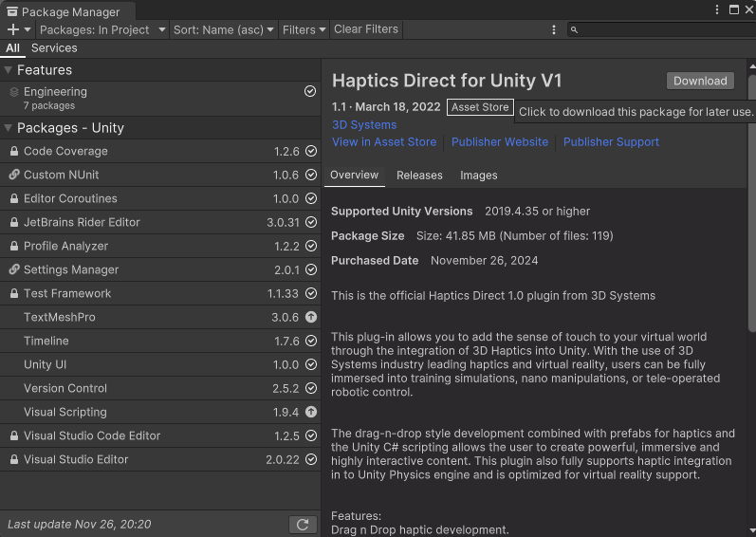Select the TextMeshPro package
The height and width of the screenshot is (537, 756).
point(160,317)
